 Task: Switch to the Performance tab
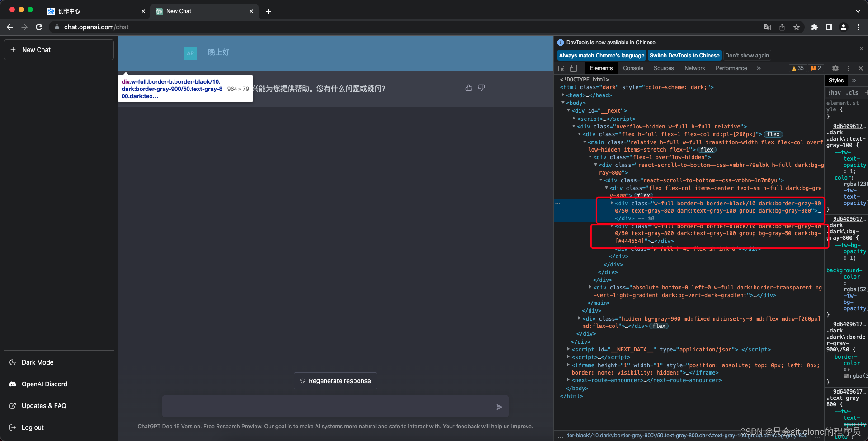point(731,68)
